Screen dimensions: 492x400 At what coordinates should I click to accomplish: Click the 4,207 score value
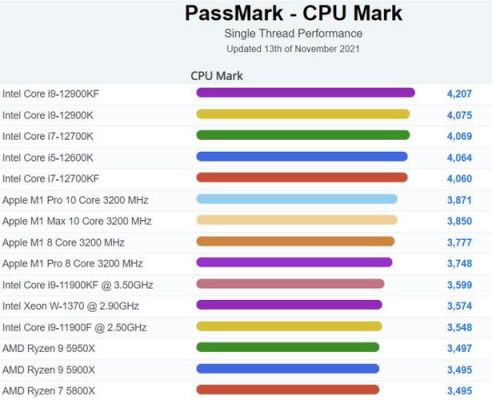click(x=459, y=94)
